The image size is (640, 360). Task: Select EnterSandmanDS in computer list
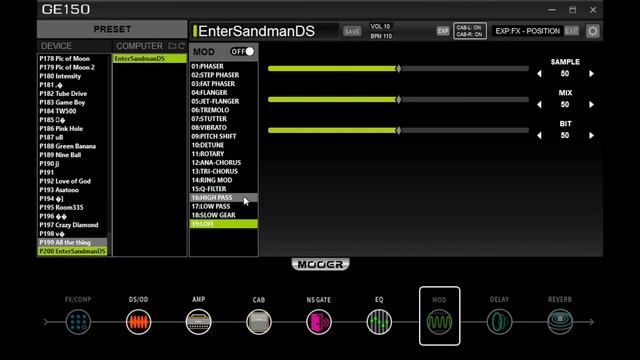tap(149, 58)
